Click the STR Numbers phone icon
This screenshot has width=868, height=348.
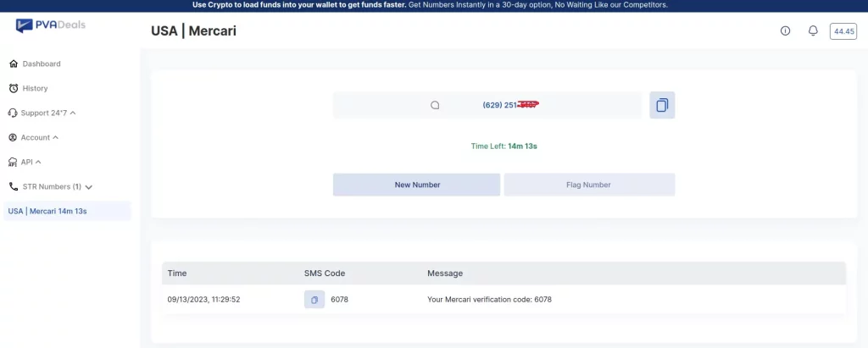tap(14, 186)
